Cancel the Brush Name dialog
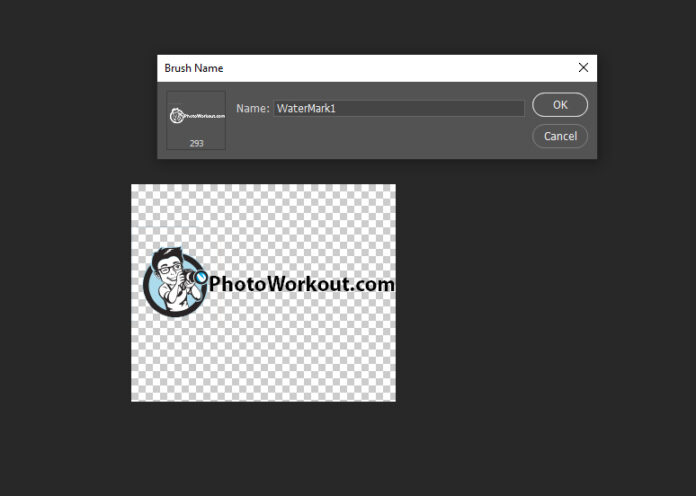Image resolution: width=696 pixels, height=496 pixels. (x=560, y=136)
